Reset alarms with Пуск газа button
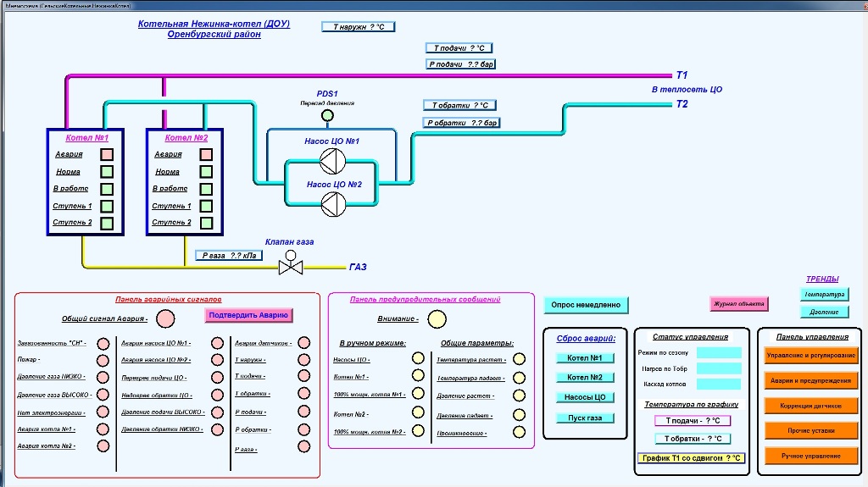868x487 pixels. pos(585,418)
